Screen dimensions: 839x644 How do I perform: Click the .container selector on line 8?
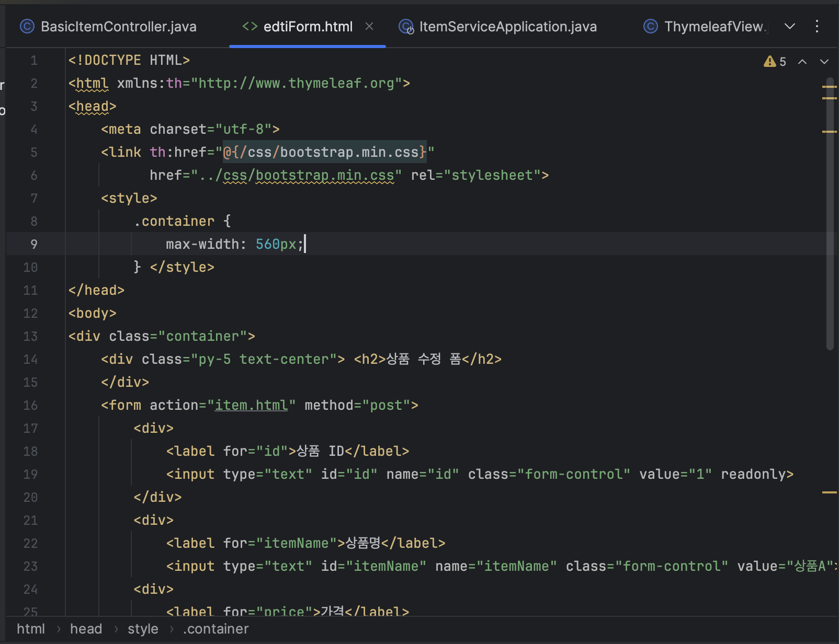[x=174, y=221]
